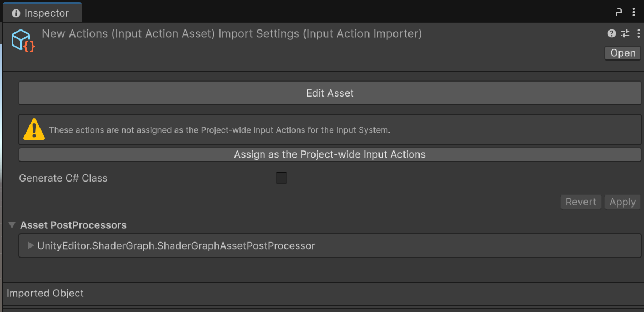Expand the ShaderGraphAssetPostProcessor entry arrow

pos(31,245)
